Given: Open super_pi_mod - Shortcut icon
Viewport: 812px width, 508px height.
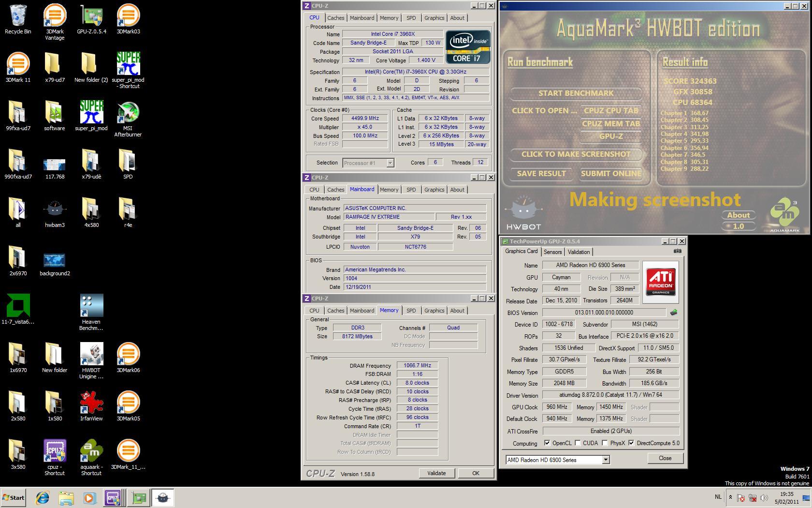Looking at the screenshot, I should coord(128,70).
